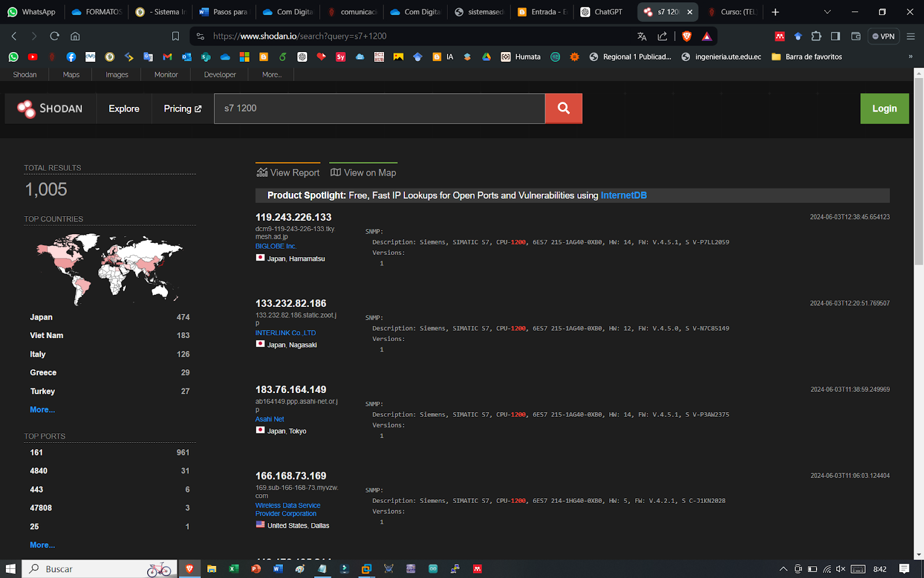Open the Facebook bookmark icon
This screenshot has width=924, height=578.
(71, 57)
